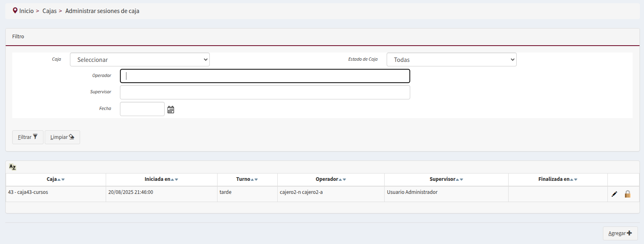Sort by the Operador column arrows
644x244 pixels.
pos(342,180)
